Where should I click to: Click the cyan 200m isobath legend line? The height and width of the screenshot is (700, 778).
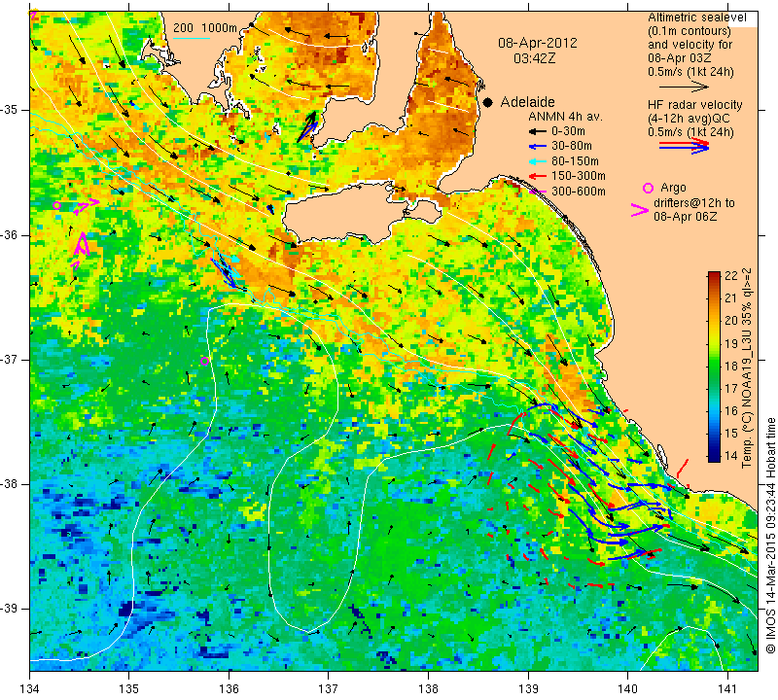(x=192, y=38)
